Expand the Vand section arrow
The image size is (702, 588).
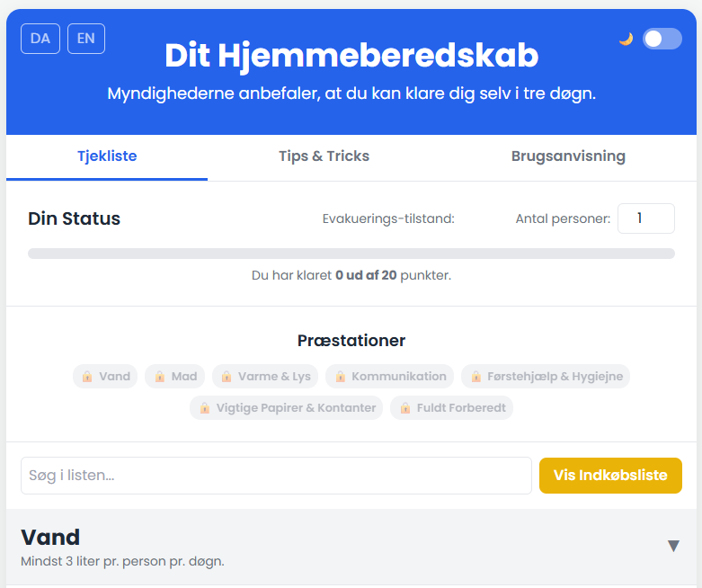tap(673, 546)
